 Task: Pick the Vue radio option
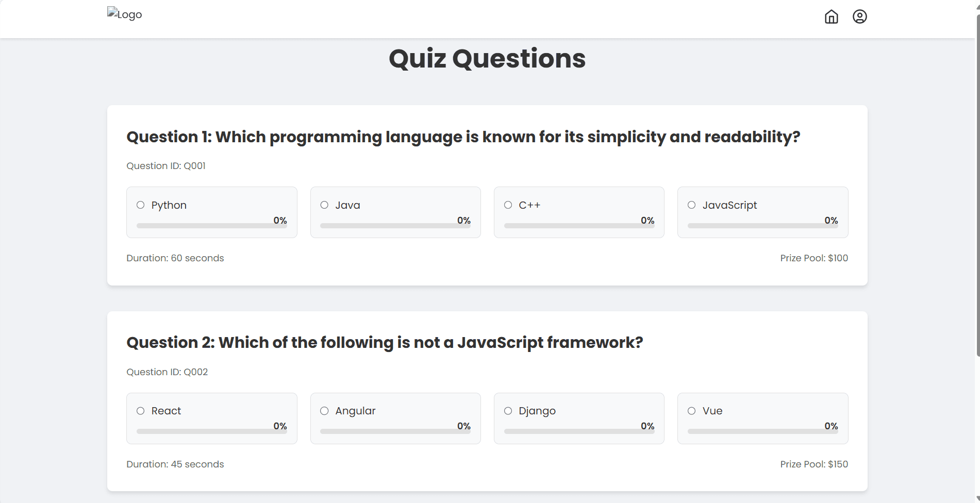692,411
